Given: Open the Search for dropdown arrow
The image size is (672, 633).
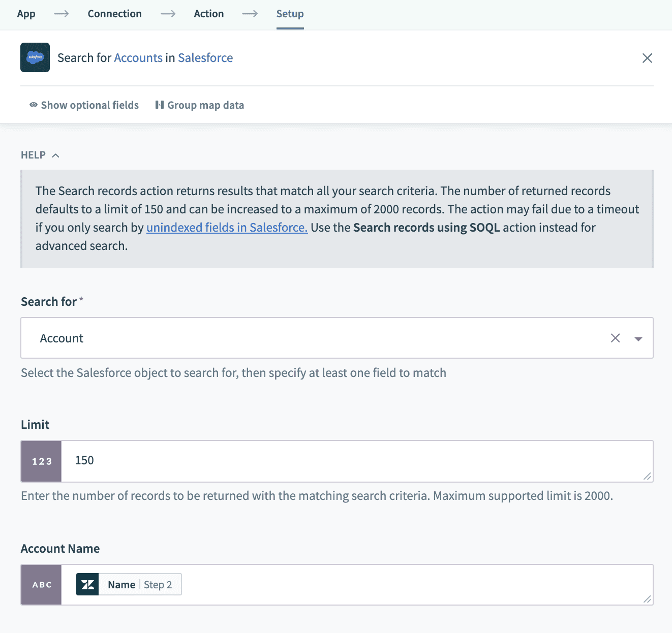Looking at the screenshot, I should pos(638,339).
